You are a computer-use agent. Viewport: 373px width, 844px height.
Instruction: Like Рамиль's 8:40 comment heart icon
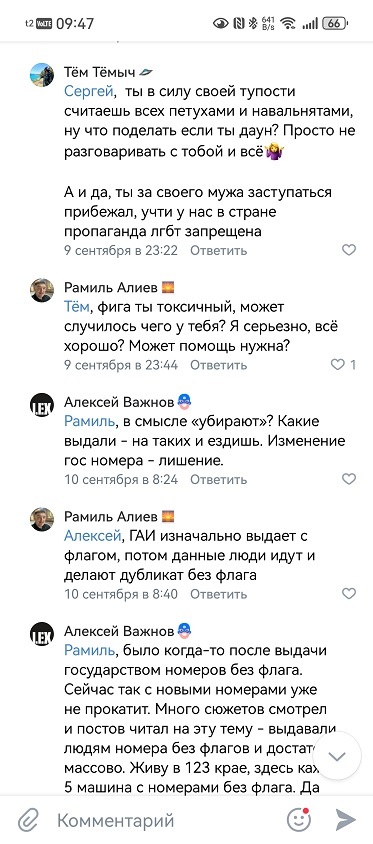(349, 594)
